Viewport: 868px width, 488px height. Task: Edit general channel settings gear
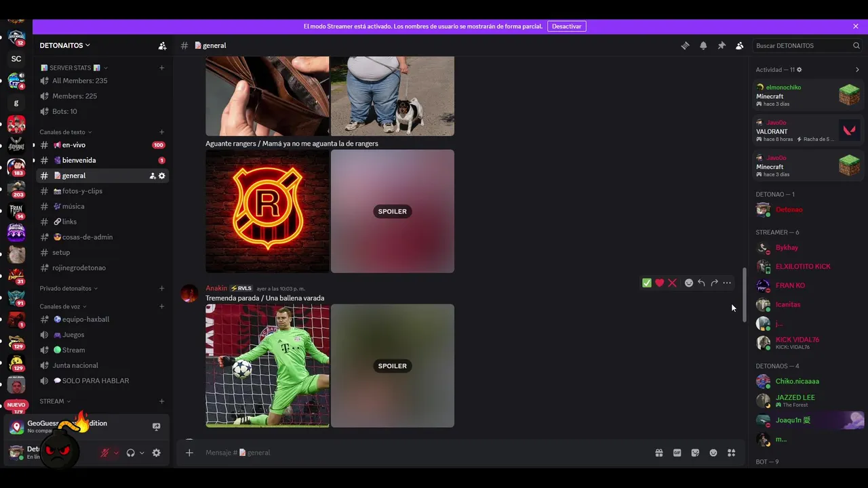point(162,176)
